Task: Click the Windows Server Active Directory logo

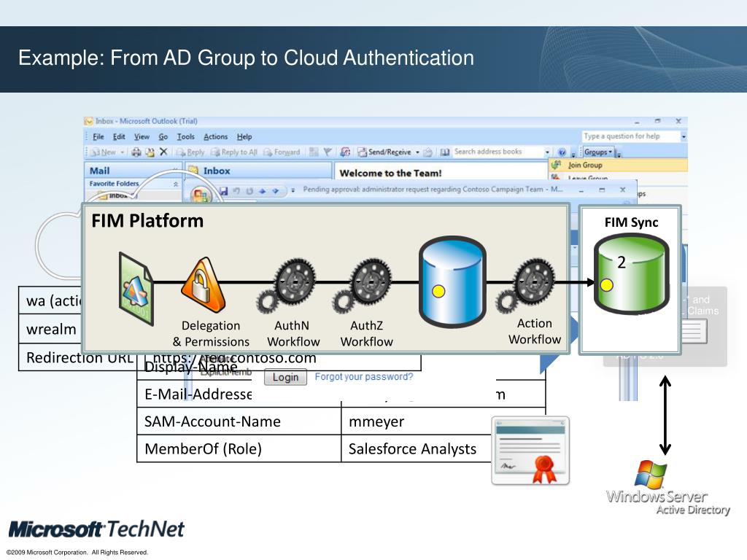Action: click(668, 488)
